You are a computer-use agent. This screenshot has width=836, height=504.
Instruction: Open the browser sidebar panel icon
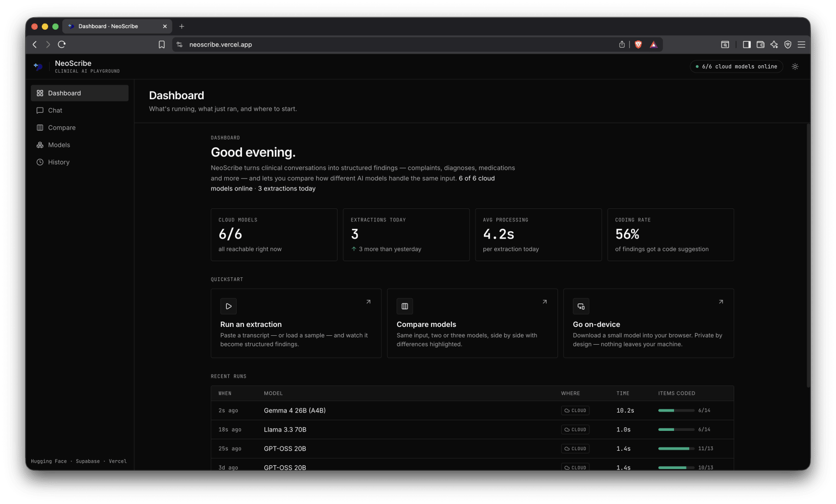click(x=747, y=44)
